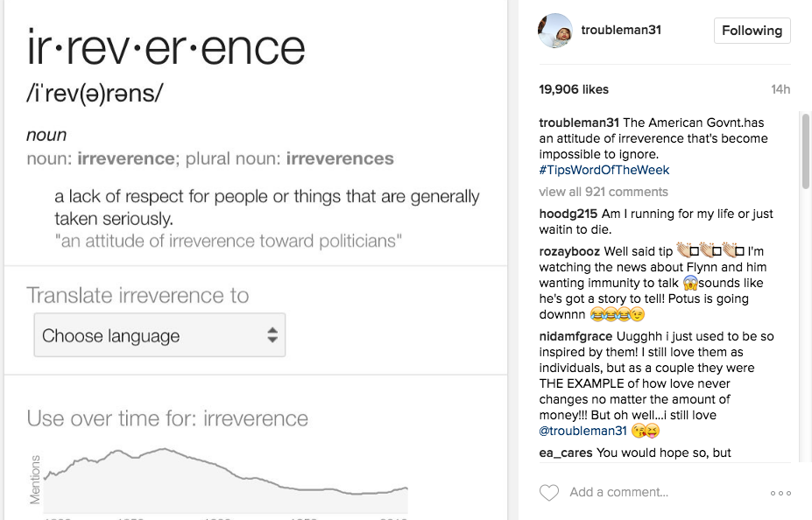Open the three-dot more options menu
Viewport: 812px width, 520px height.
click(780, 493)
